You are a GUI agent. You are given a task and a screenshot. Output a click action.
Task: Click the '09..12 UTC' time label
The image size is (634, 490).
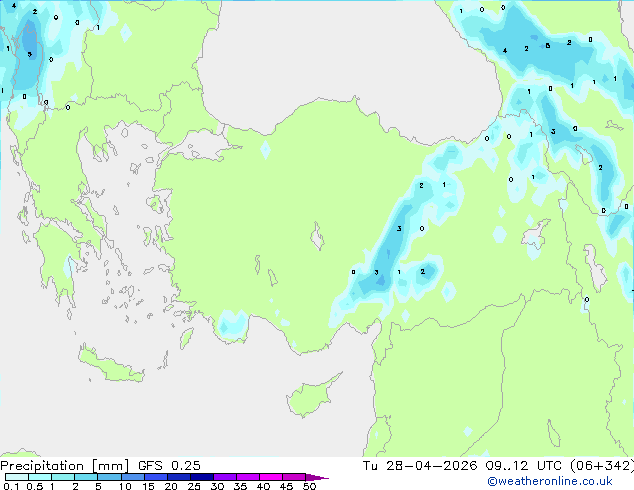coord(523,466)
